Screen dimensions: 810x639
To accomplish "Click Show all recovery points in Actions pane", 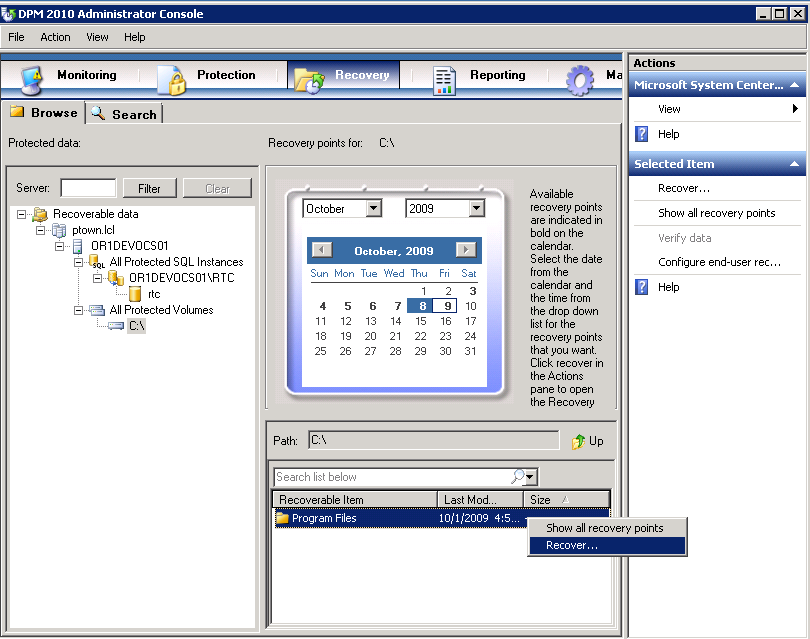I will pos(716,213).
